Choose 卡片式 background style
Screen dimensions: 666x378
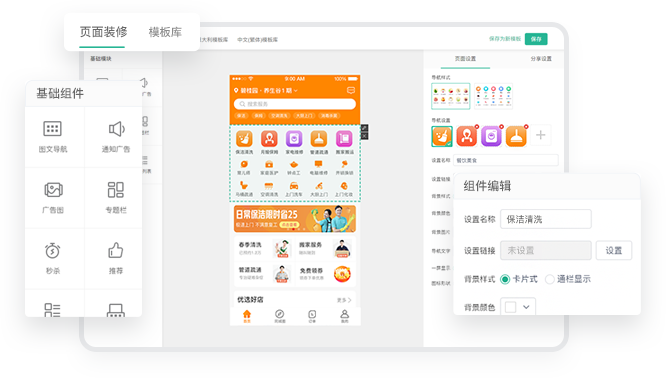pos(505,279)
